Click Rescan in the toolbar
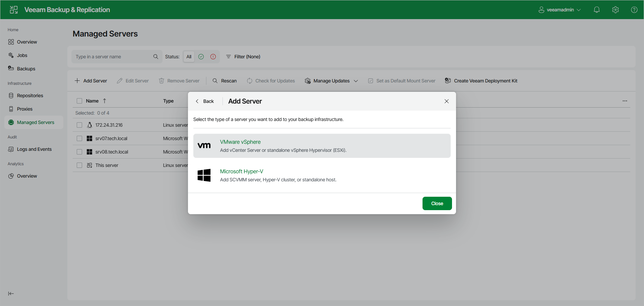 [224, 81]
